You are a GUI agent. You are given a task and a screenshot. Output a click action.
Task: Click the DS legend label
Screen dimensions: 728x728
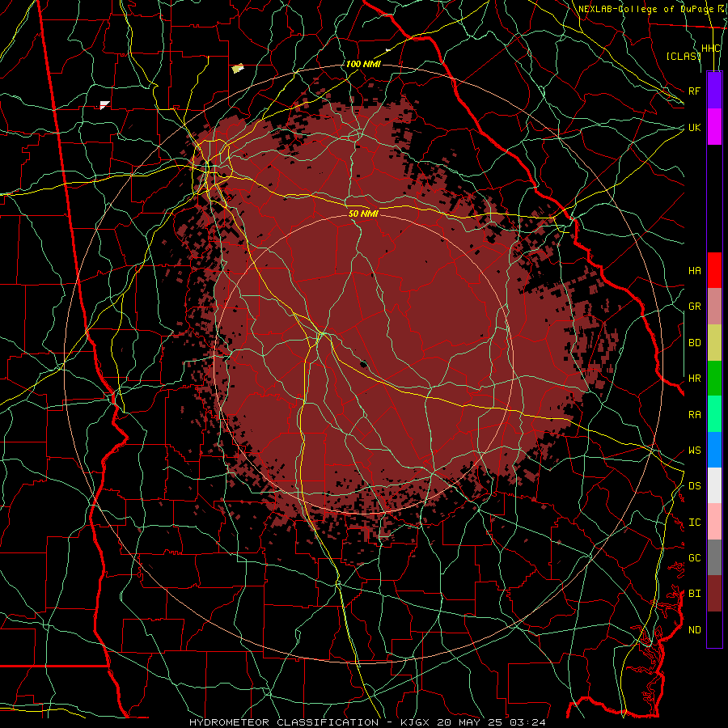(694, 486)
